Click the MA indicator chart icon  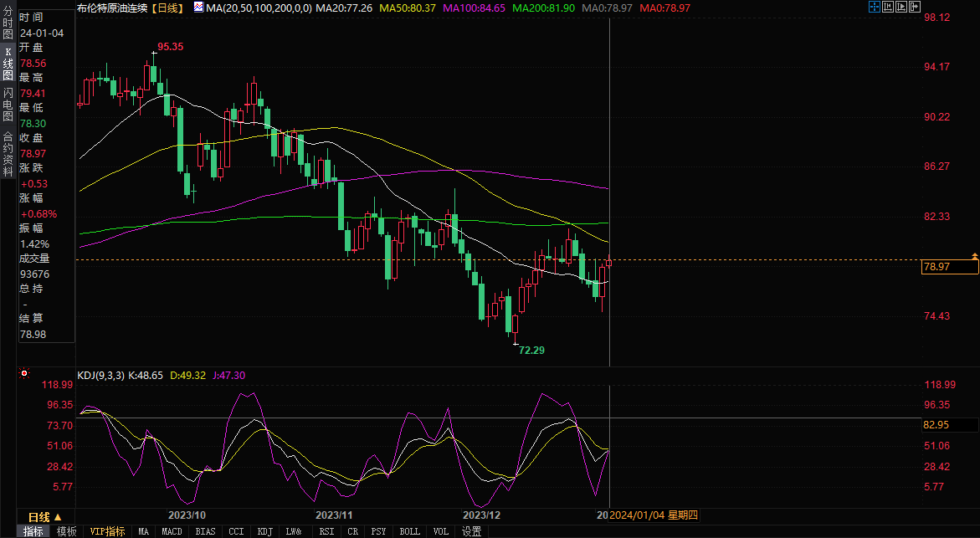198,8
